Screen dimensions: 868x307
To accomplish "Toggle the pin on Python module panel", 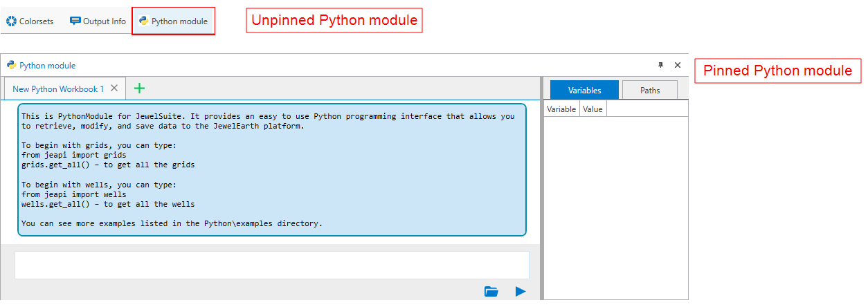I will click(x=660, y=65).
